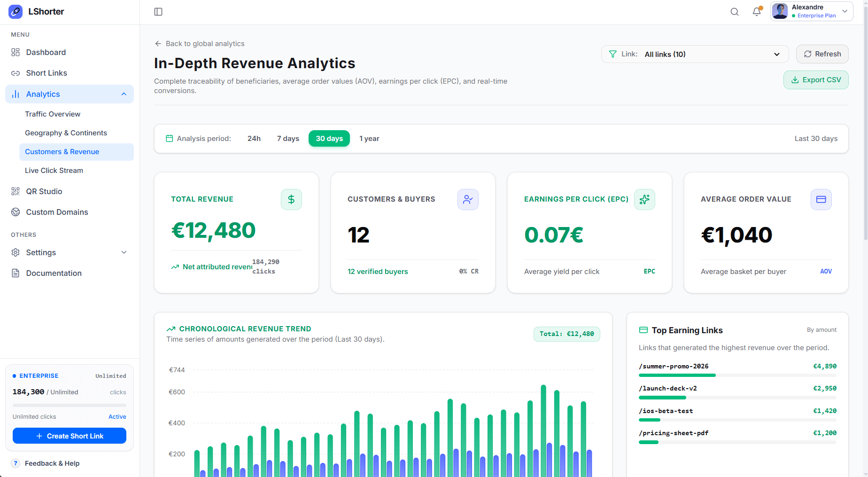Open Customers & Revenue submenu item
868x477 pixels.
tap(77, 152)
